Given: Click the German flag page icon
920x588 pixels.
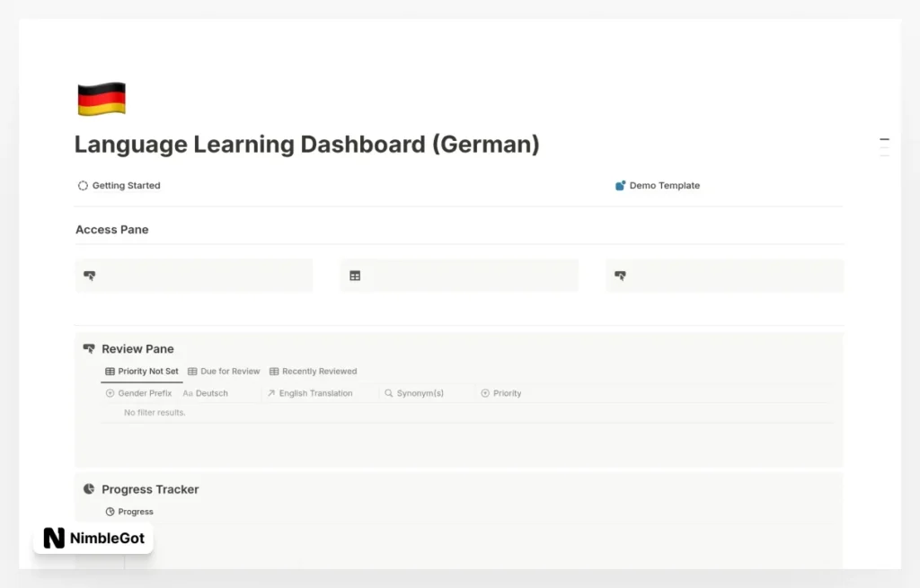Looking at the screenshot, I should pyautogui.click(x=101, y=97).
